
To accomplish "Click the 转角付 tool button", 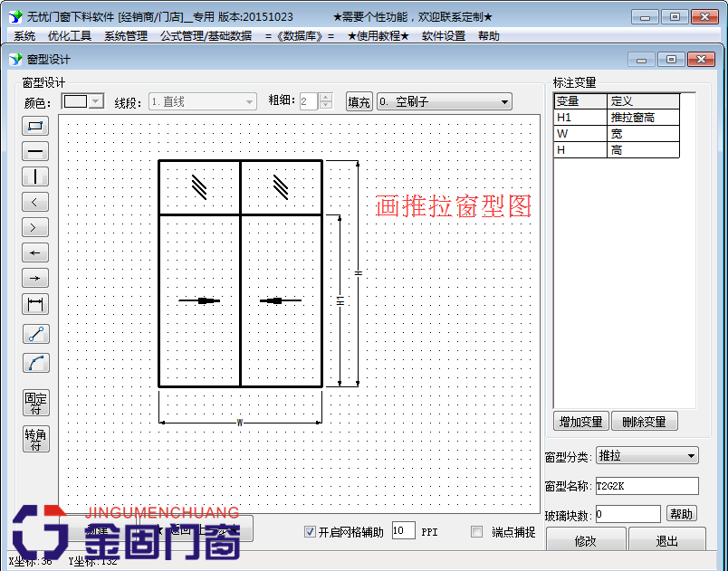I will pos(35,439).
